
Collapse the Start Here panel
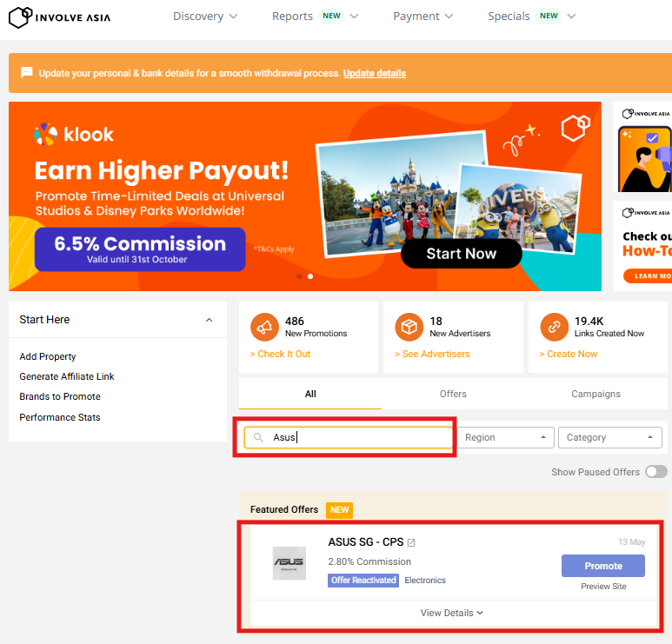click(209, 320)
